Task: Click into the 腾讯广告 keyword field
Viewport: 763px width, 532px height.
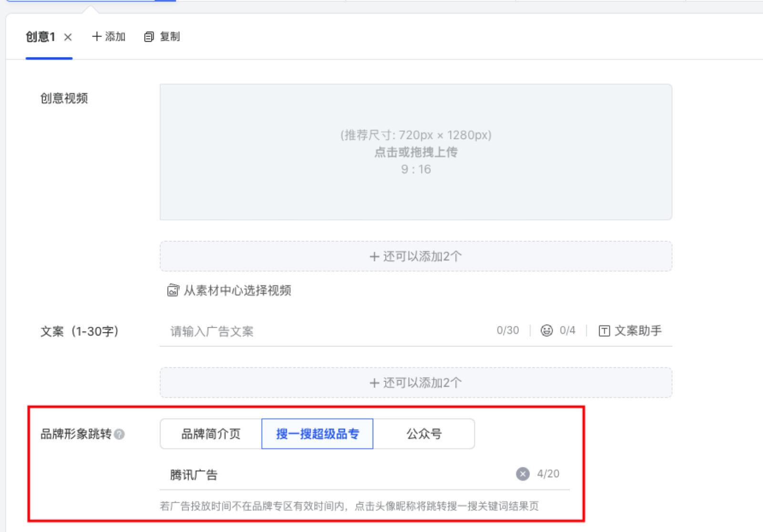Action: pyautogui.click(x=334, y=475)
